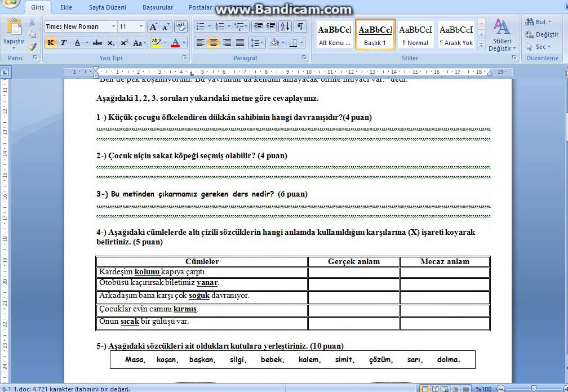Screen dimensions: 568x392
Task: Click the A-Z sort icon
Action: pos(285,26)
